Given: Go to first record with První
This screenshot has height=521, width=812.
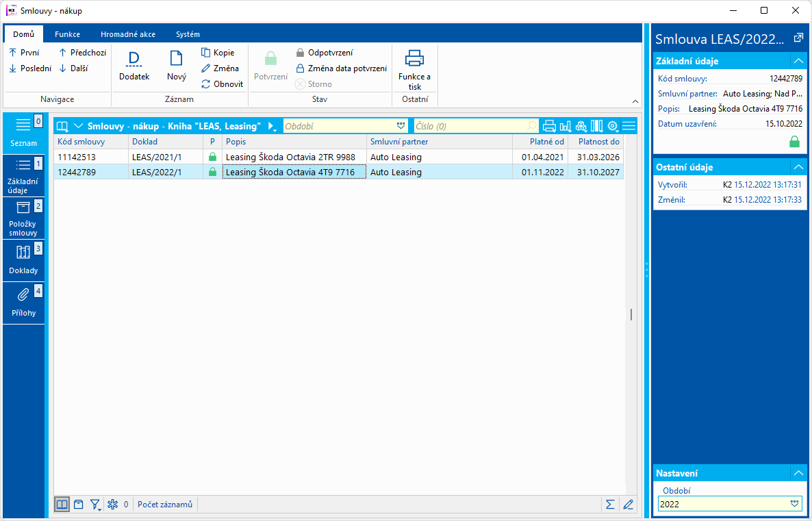Looking at the screenshot, I should point(25,53).
